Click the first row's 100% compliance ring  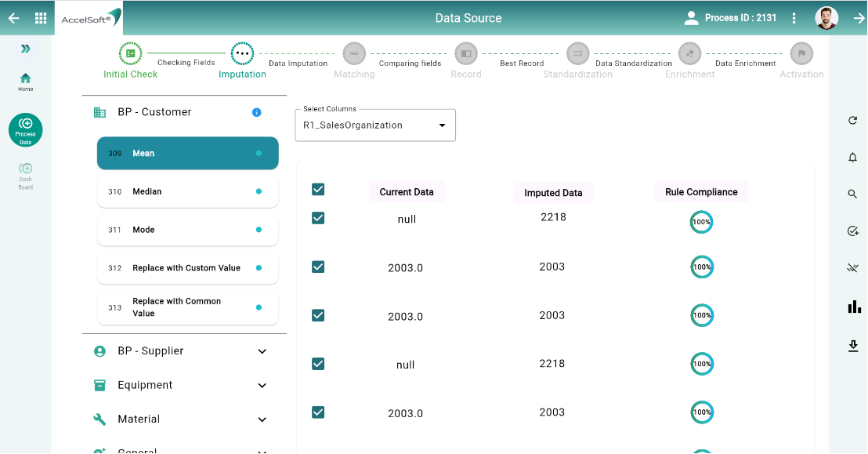tap(701, 223)
